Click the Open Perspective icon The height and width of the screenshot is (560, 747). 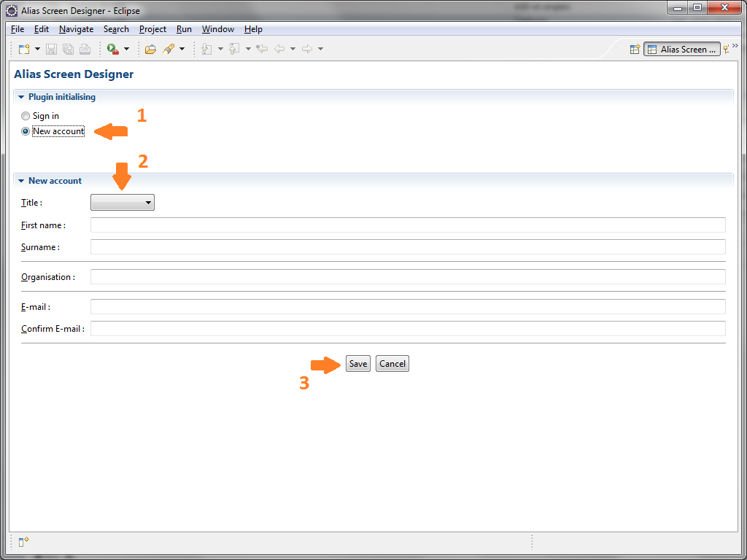tap(635, 49)
